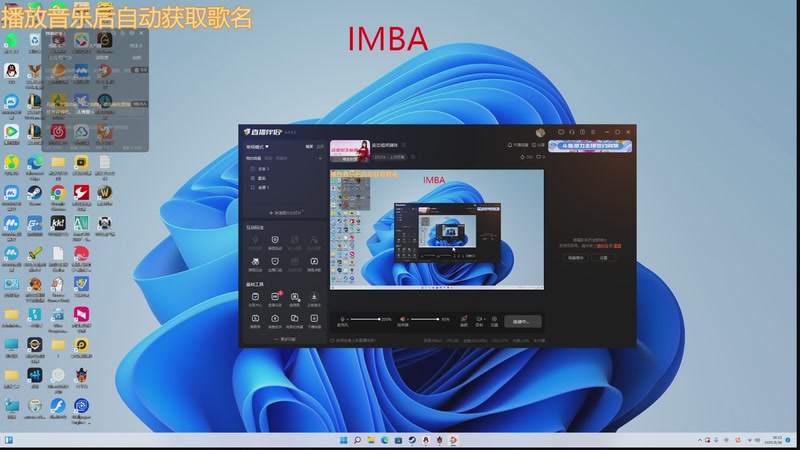The width and height of the screenshot is (800, 450).
Task: Open the headset support icon in the title bar
Action: pos(571,132)
